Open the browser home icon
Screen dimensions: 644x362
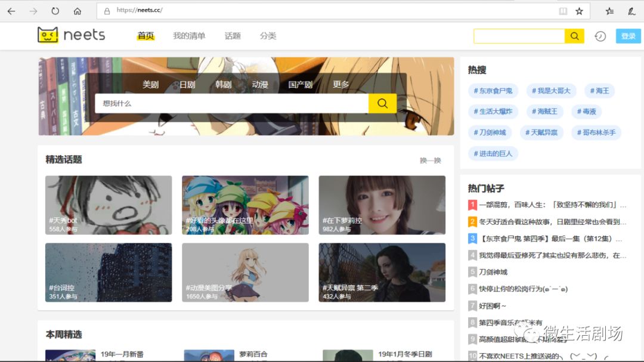click(77, 11)
